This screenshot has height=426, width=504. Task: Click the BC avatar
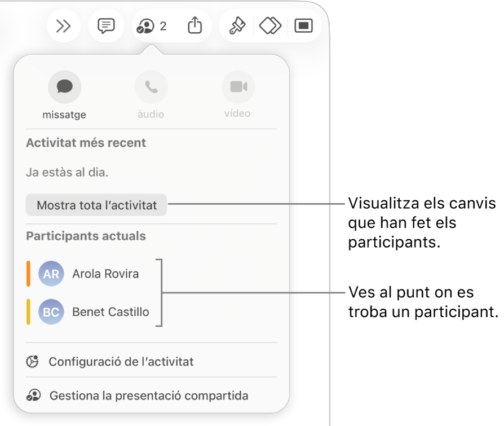(x=51, y=312)
